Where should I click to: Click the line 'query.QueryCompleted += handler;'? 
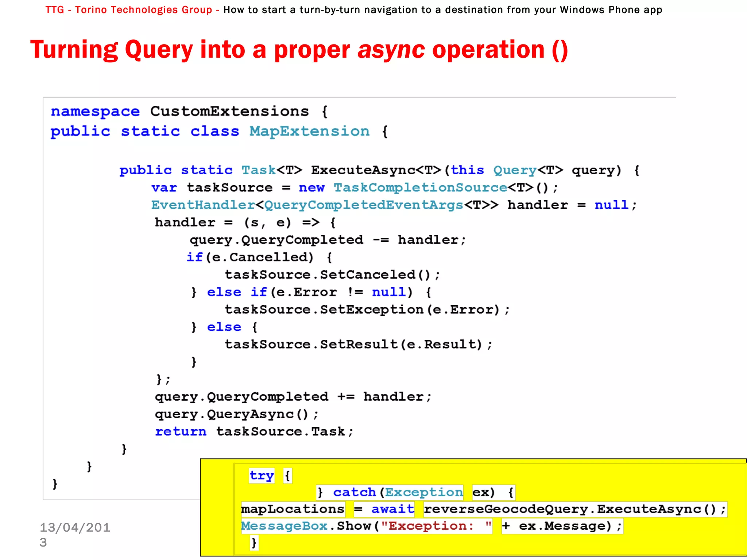(293, 397)
